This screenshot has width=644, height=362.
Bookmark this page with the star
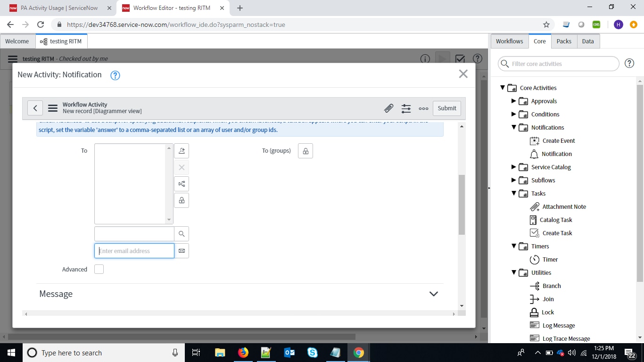[546, 25]
